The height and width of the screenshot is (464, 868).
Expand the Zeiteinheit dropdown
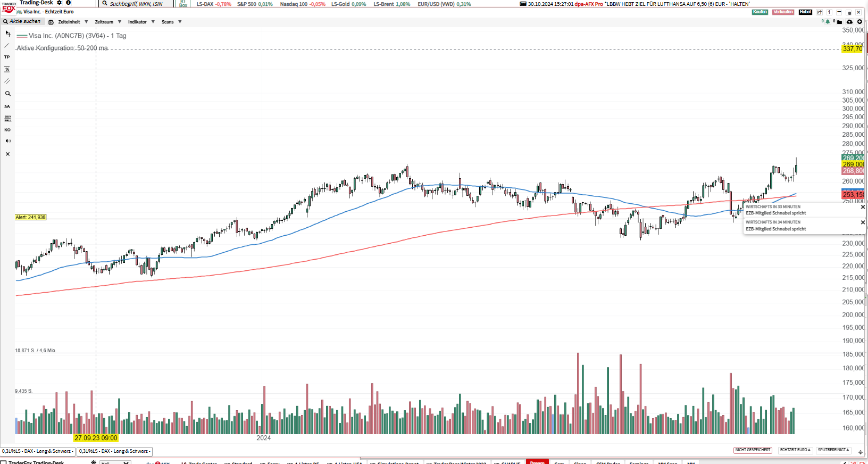coord(72,22)
